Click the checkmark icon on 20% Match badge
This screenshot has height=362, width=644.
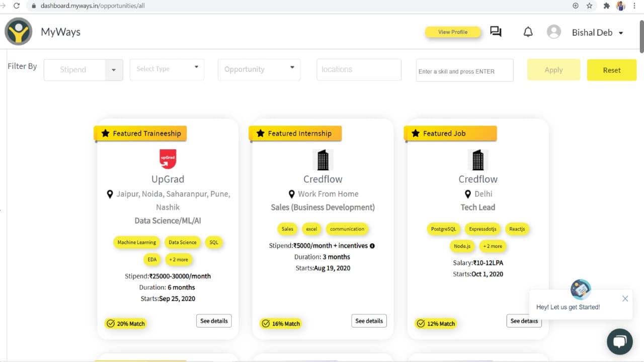click(x=110, y=323)
